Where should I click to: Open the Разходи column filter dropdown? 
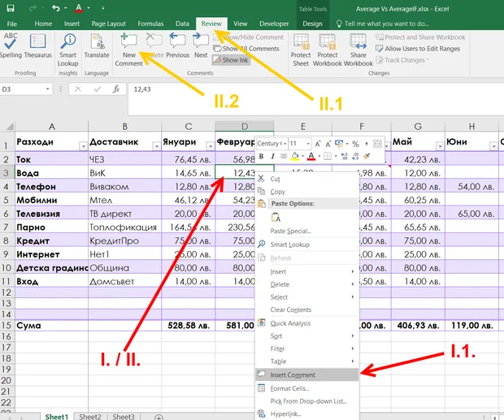pyautogui.click(x=83, y=146)
